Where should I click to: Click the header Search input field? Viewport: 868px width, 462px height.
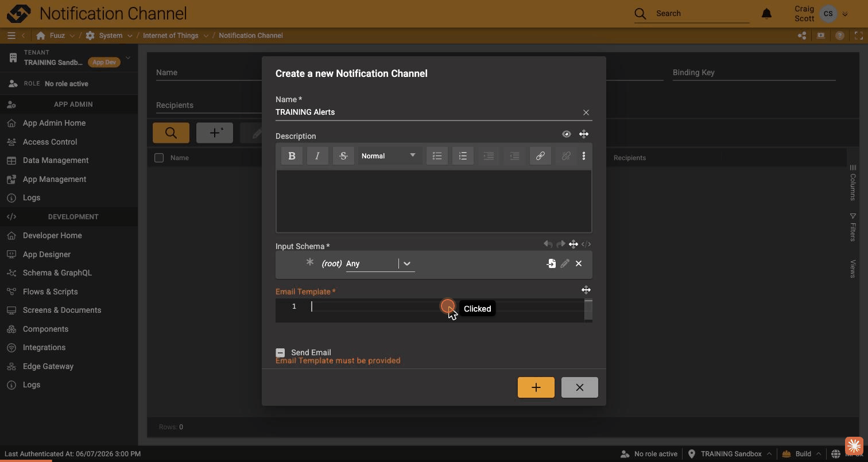coord(702,13)
